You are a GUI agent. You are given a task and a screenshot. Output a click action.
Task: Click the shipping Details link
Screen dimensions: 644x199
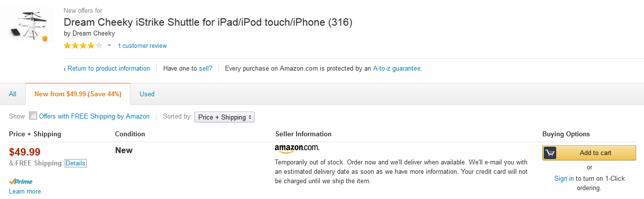[76, 163]
